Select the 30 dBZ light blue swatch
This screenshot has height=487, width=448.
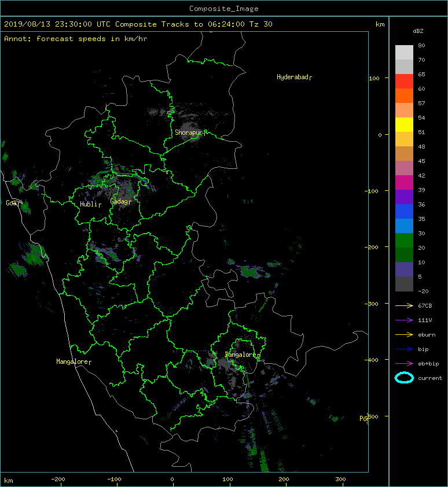(x=404, y=226)
